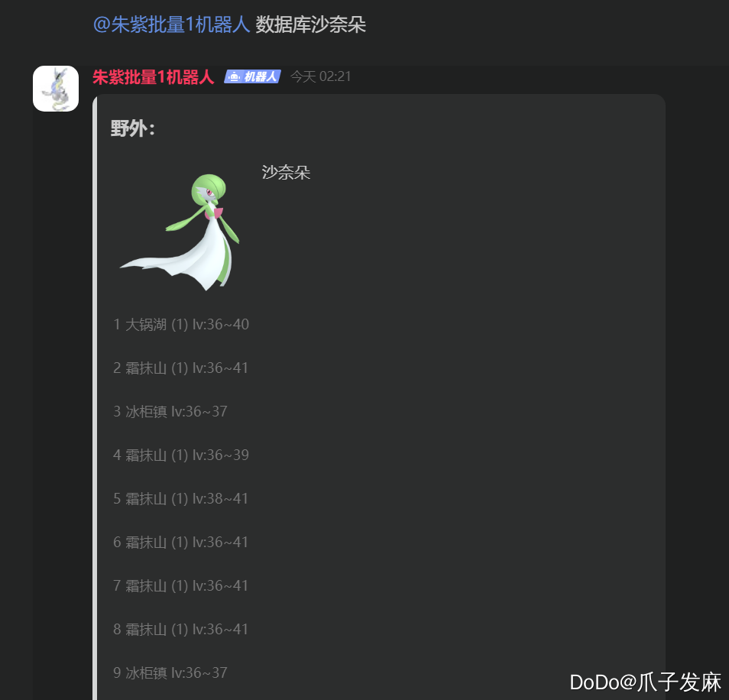Click the @朱紫批量1机器人 mention link
The height and width of the screenshot is (700, 729).
[172, 24]
